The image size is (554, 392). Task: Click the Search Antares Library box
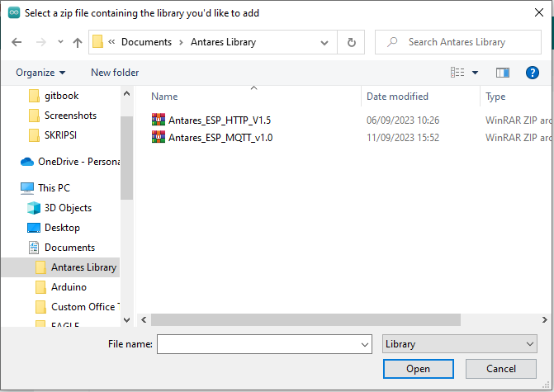(457, 42)
